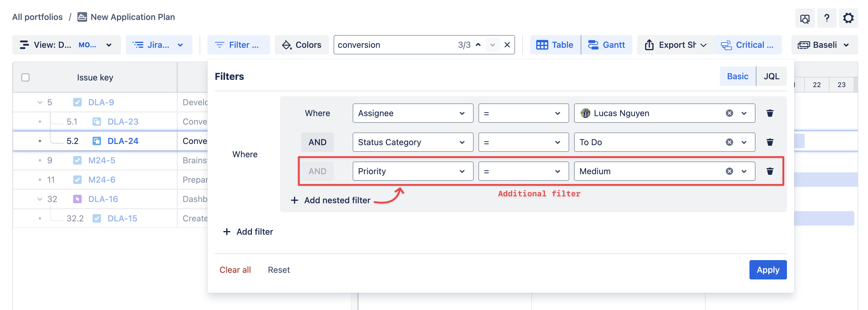Viewport: 868px width, 310px height.
Task: Clear the Lucas Nguyen assignee value
Action: tap(729, 113)
